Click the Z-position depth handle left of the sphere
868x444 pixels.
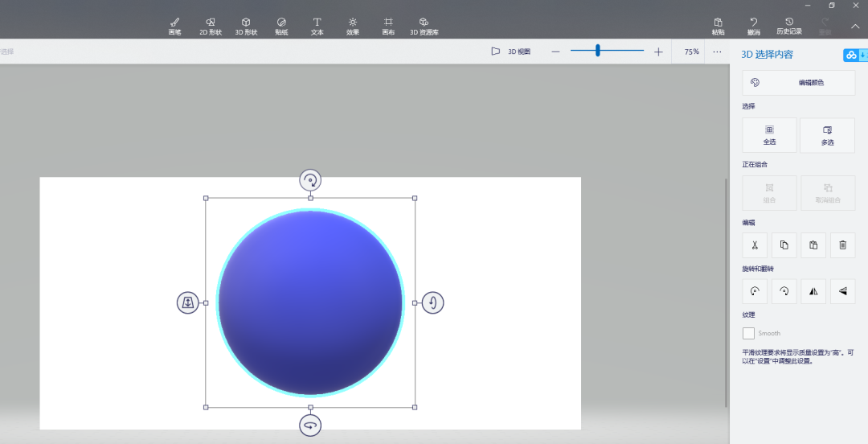click(187, 302)
